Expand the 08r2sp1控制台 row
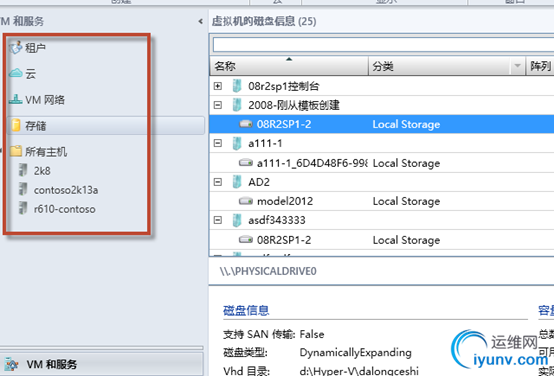 coord(218,86)
